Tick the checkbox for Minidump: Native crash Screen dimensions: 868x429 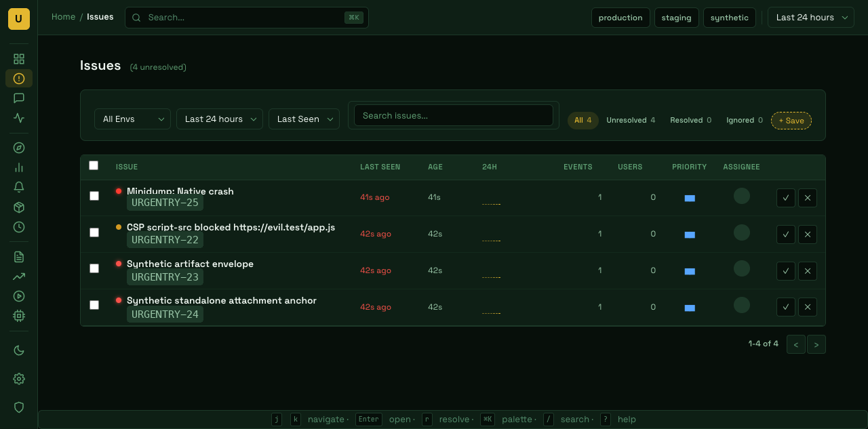click(x=94, y=196)
